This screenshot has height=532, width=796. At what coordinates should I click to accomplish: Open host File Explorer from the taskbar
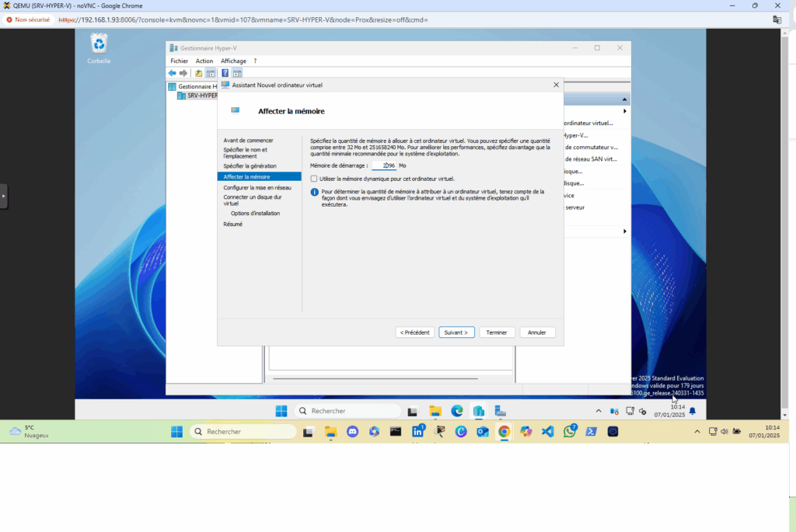[x=330, y=432]
